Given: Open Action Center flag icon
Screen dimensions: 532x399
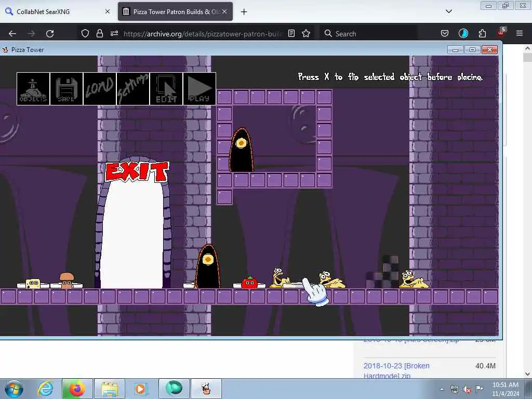Looking at the screenshot, I should click(480, 389).
